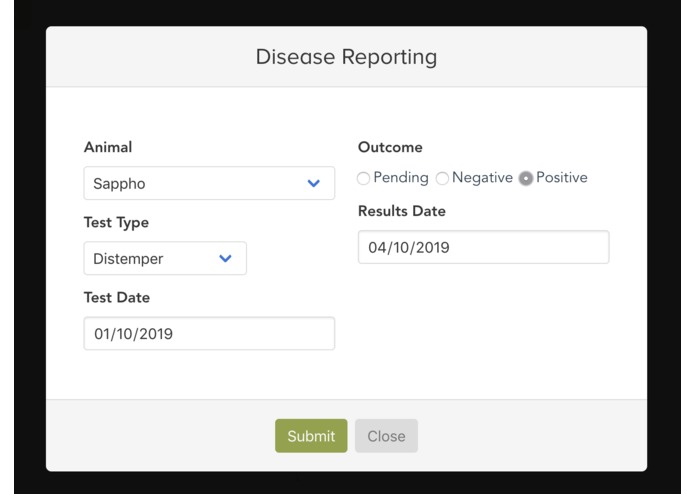Click the Results Date label
This screenshot has width=695, height=494.
pyautogui.click(x=402, y=211)
